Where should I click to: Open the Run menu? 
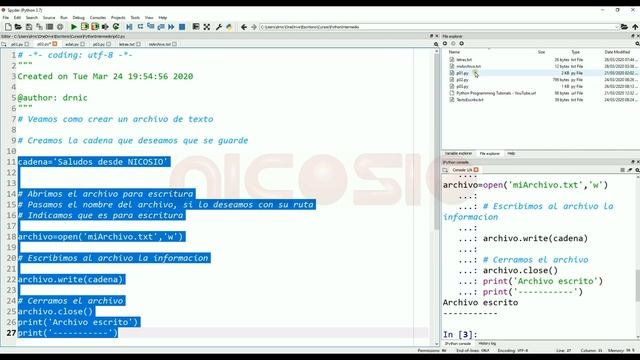[x=64, y=18]
